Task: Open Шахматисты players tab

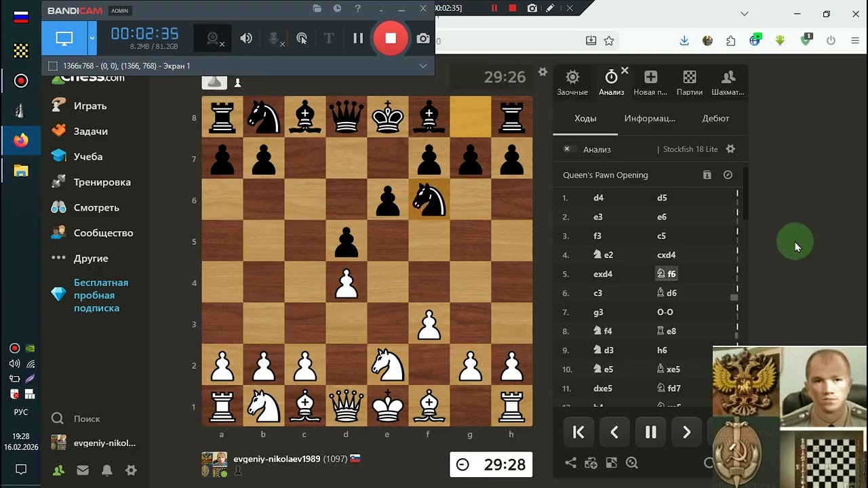Action: pyautogui.click(x=728, y=83)
